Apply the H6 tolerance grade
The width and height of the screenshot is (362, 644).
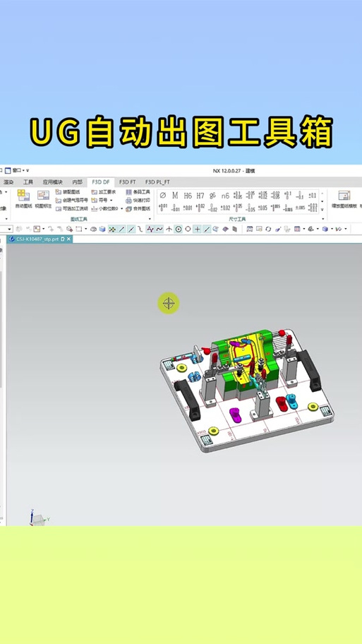(x=188, y=196)
